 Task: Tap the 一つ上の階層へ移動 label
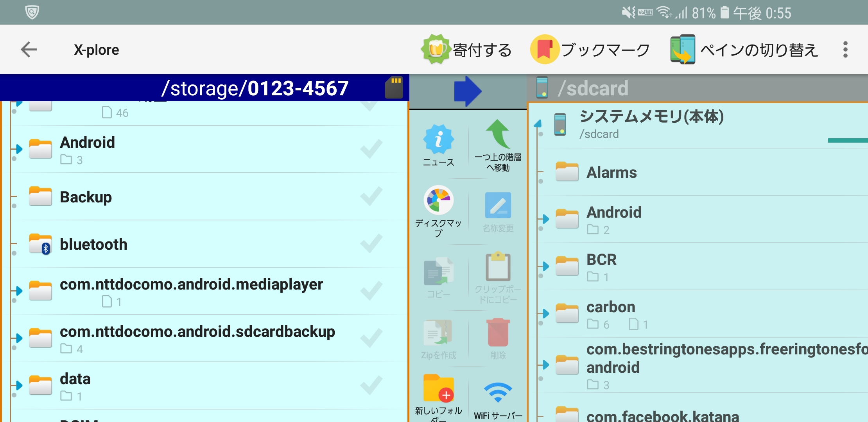click(498, 163)
